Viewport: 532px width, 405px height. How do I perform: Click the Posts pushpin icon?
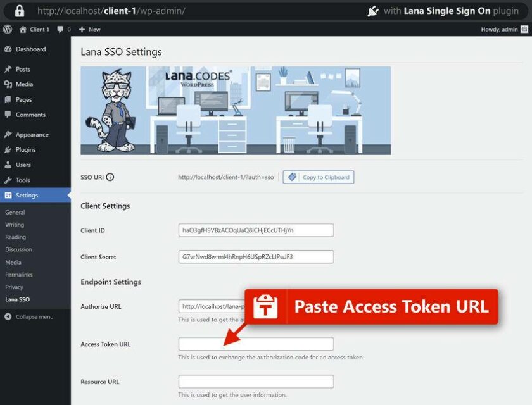pos(8,69)
